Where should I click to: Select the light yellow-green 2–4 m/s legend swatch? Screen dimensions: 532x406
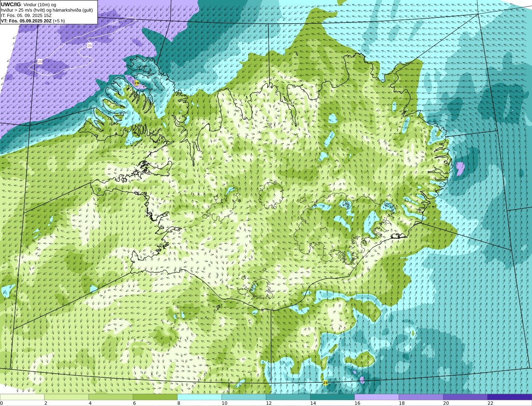point(66,397)
